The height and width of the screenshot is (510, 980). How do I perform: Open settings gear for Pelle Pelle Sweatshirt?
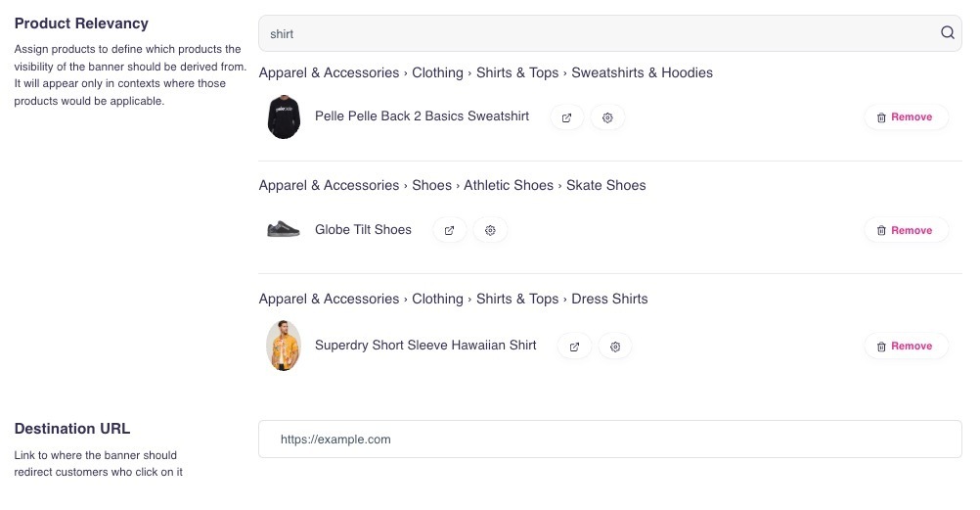(x=607, y=117)
